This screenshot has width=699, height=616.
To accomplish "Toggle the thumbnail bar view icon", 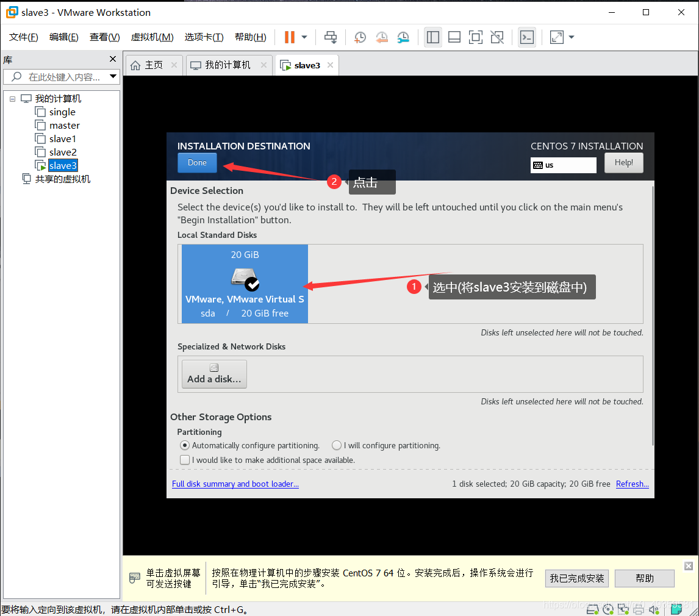I will click(454, 37).
